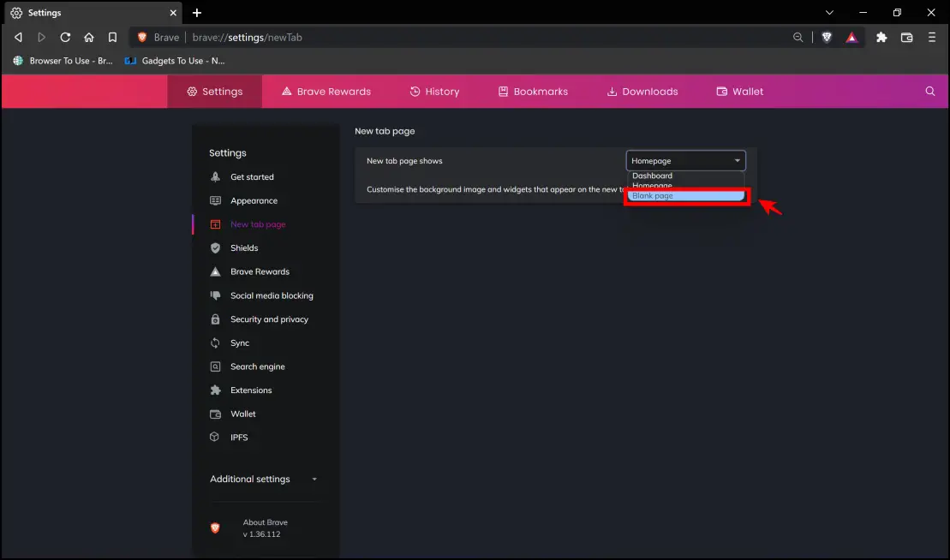Click the Brave Shields icon in address bar
Screen dimensions: 950x560
[x=826, y=37]
